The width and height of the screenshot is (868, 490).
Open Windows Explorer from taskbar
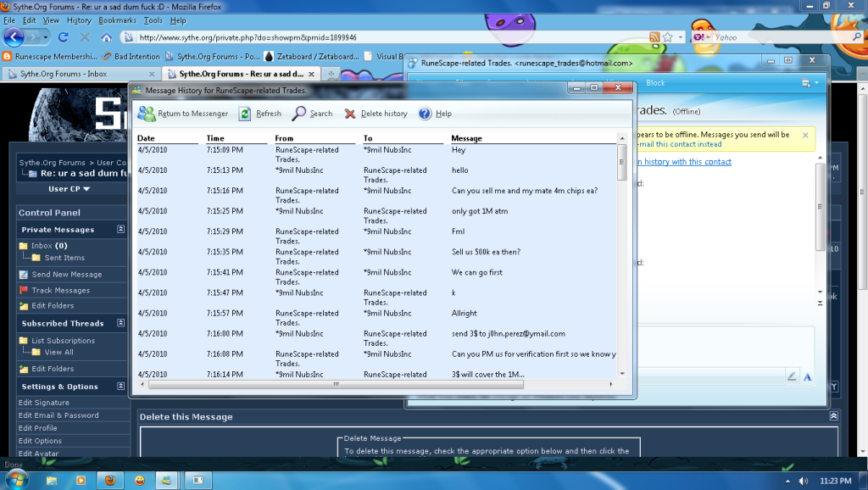52,480
